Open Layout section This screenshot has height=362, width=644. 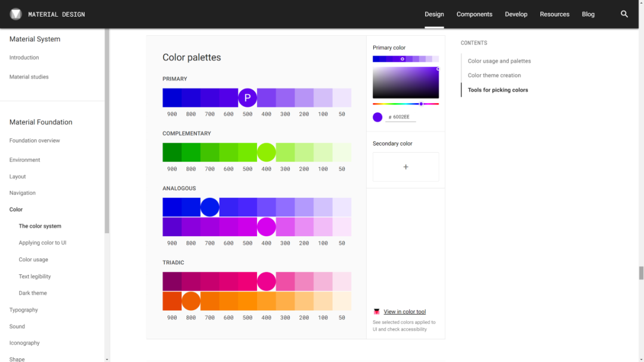pos(17,177)
